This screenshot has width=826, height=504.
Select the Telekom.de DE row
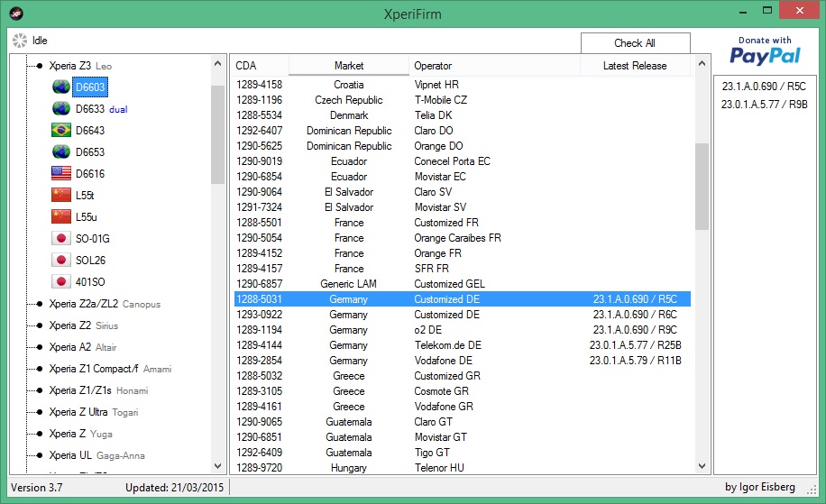(x=462, y=345)
